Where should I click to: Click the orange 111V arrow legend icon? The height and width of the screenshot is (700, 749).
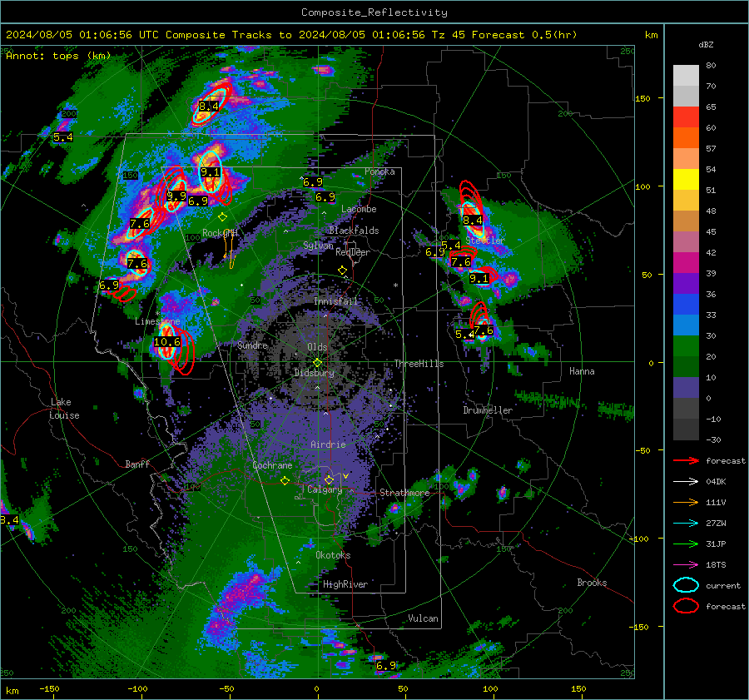tap(686, 502)
